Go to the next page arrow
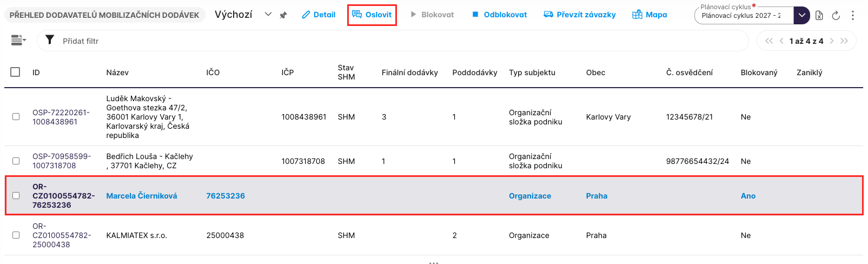The height and width of the screenshot is (264, 868). [832, 41]
